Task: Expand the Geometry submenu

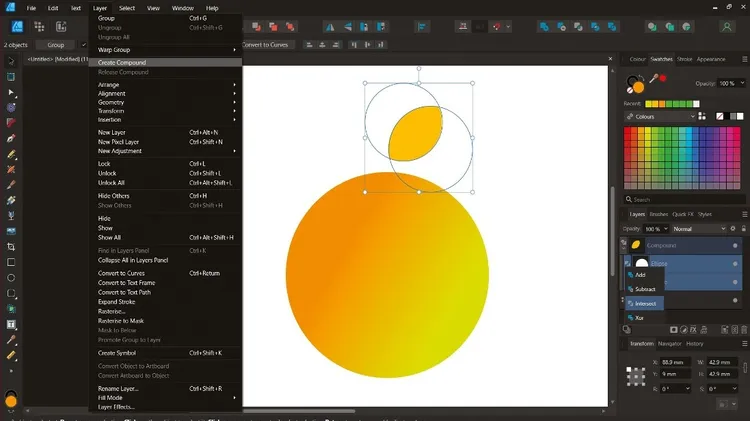Action: point(165,102)
